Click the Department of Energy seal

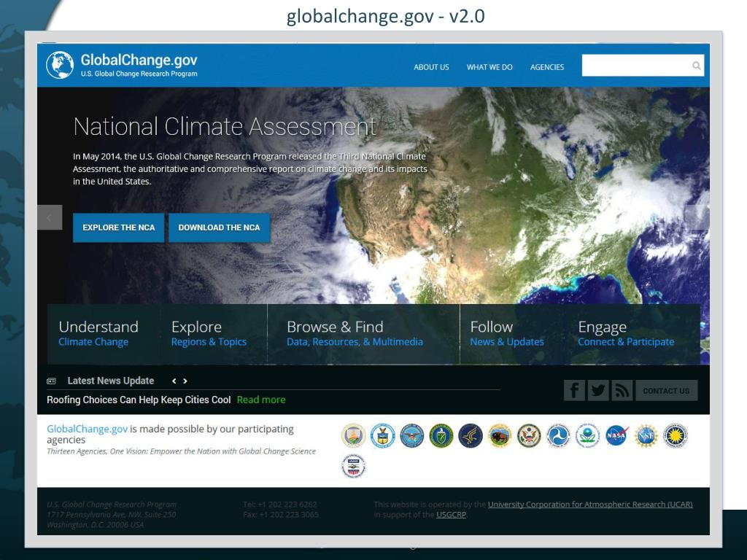(x=441, y=436)
